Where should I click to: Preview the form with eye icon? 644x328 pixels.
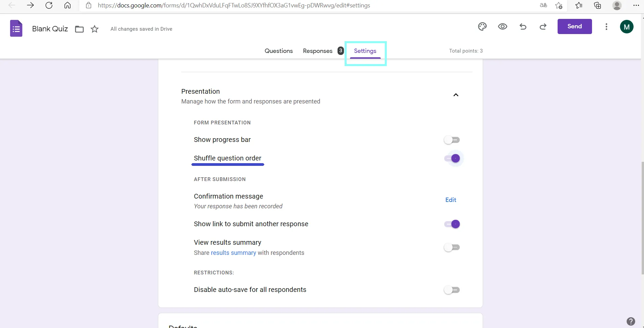(x=503, y=27)
